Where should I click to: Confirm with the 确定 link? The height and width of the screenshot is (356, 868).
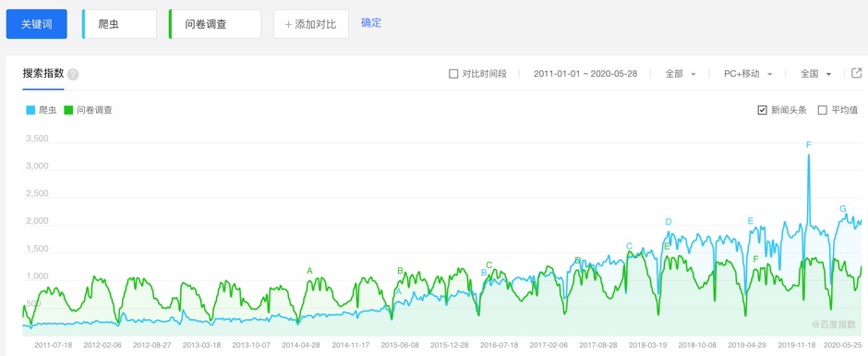point(371,23)
